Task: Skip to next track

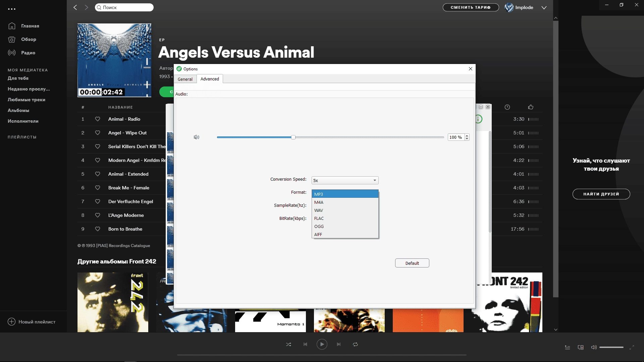Action: tap(339, 344)
